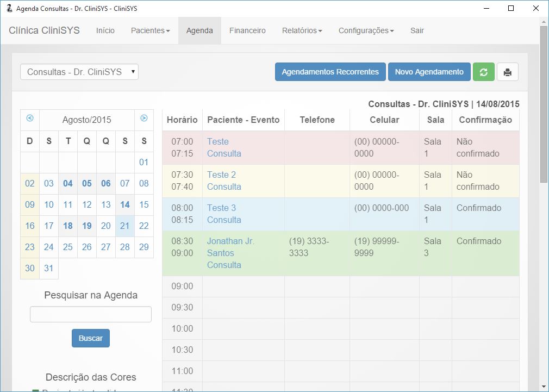Switch to the Financeiro tab

tap(247, 30)
